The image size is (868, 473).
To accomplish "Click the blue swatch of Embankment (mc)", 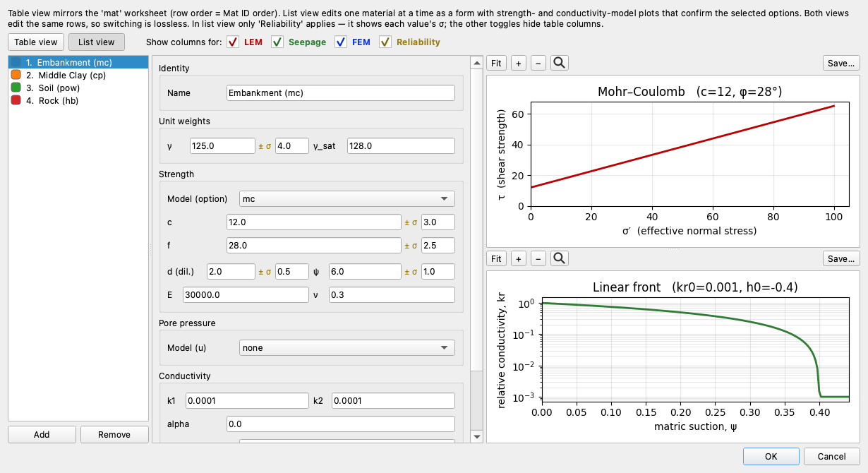I will (x=16, y=62).
